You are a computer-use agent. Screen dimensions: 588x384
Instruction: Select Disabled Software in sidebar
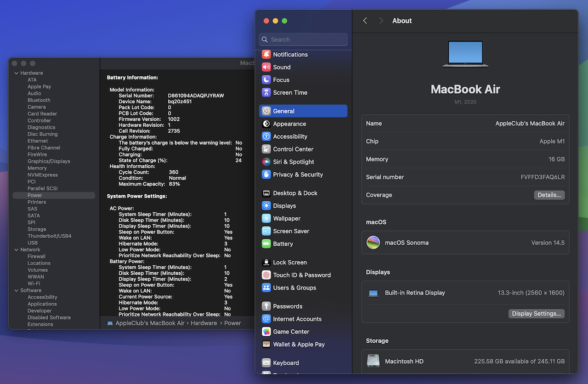tap(49, 317)
